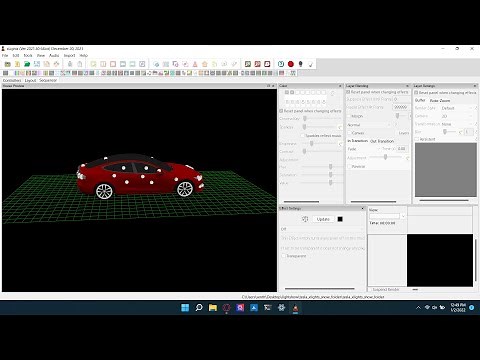Click the red round icon in the main toolbar
480x360 pixels.
click(x=291, y=64)
